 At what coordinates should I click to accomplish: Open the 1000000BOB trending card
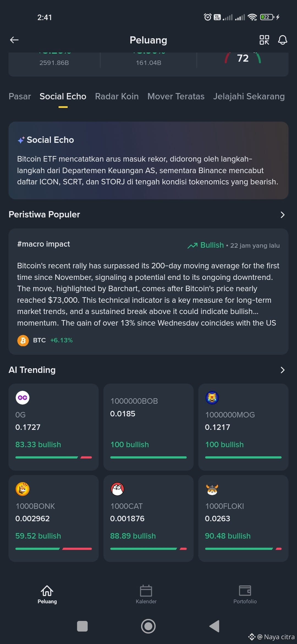(148, 427)
